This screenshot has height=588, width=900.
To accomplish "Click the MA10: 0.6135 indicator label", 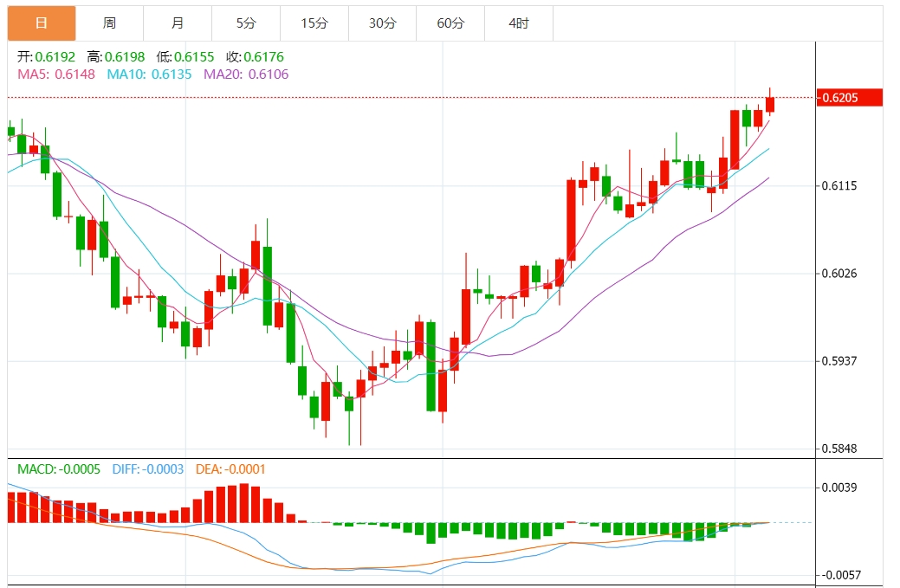I will 149,74.
